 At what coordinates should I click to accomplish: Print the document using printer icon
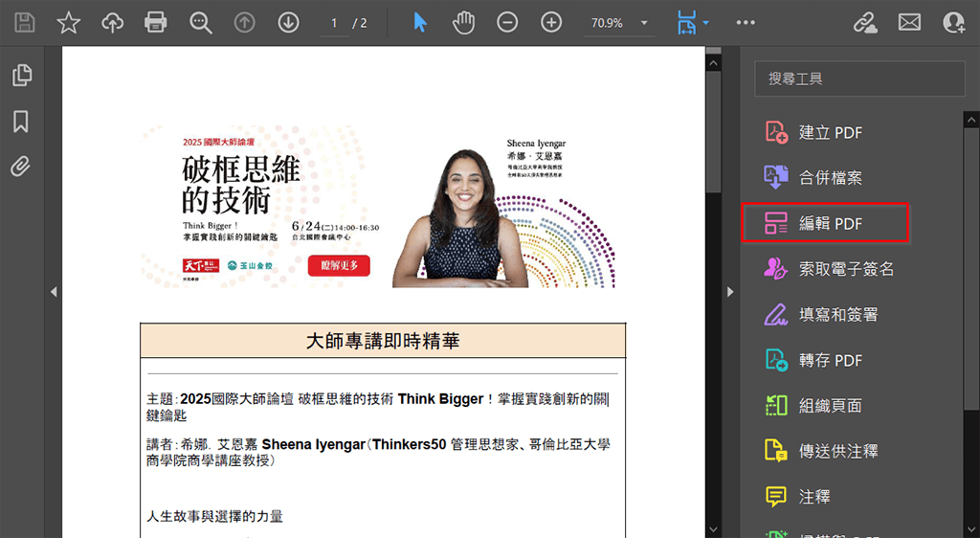tap(156, 22)
